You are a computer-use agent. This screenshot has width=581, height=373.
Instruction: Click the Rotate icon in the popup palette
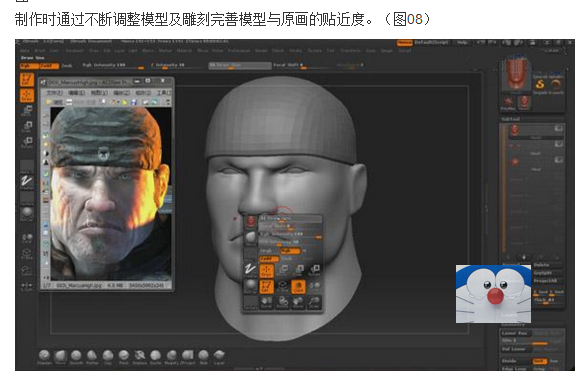coord(315,270)
